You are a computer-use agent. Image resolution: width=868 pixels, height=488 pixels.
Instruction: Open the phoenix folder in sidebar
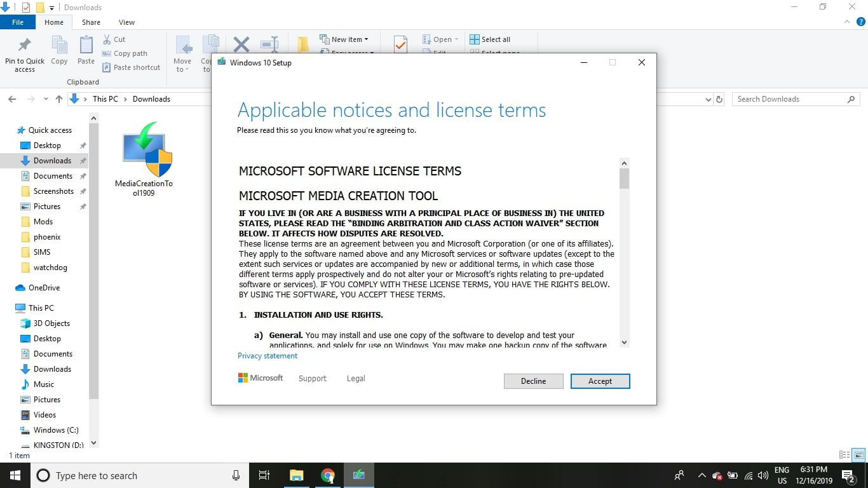(x=47, y=237)
